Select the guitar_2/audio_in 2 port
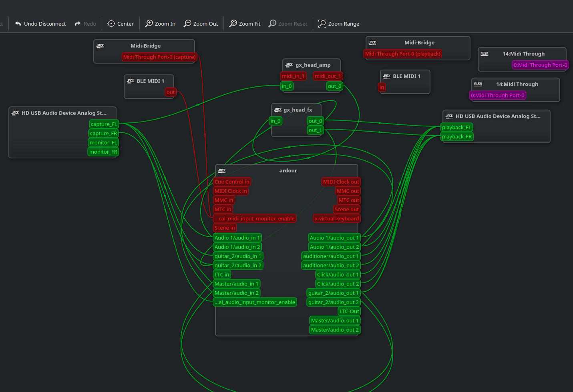 point(238,265)
